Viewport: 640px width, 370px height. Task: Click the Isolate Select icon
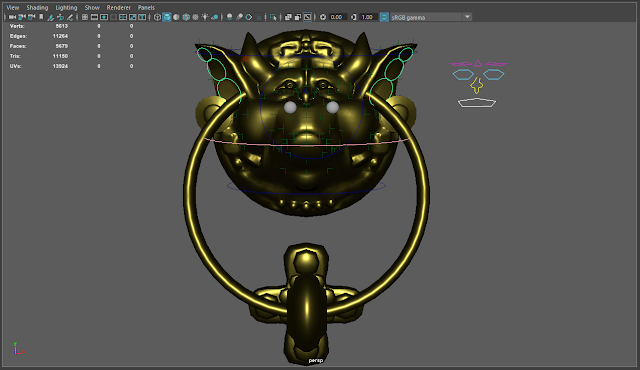tap(273, 17)
